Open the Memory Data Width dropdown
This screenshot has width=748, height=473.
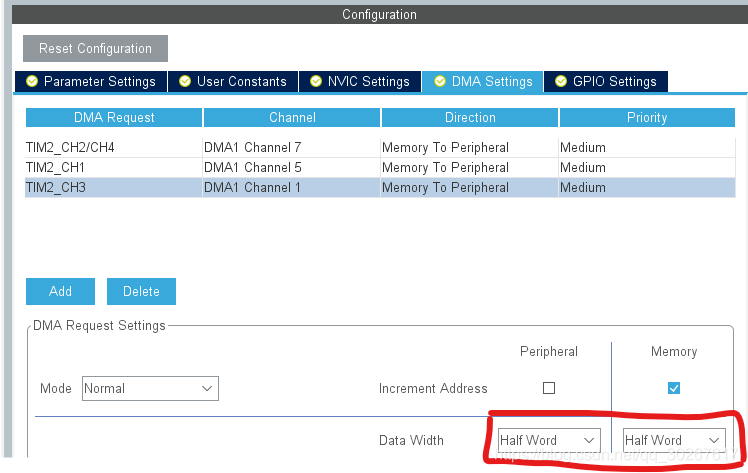(x=674, y=440)
